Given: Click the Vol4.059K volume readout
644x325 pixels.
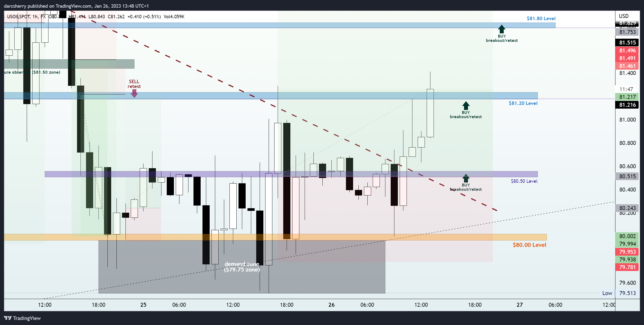Looking at the screenshot, I should (174, 16).
